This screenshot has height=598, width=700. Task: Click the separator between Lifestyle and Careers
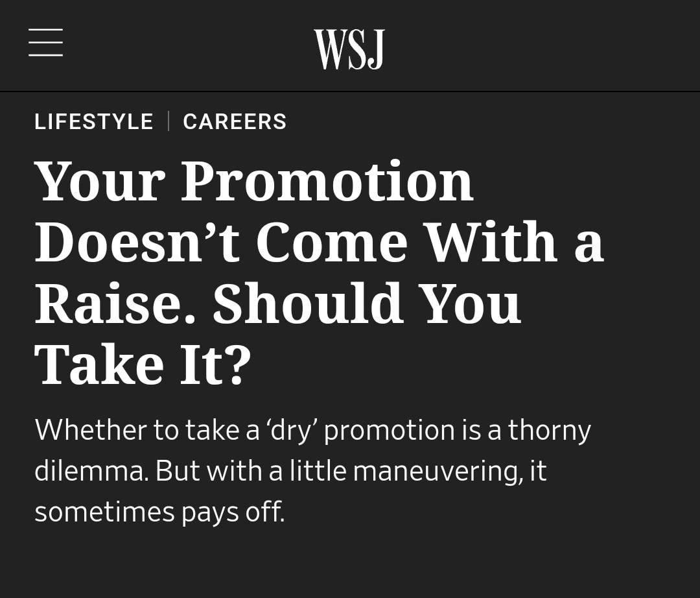(x=169, y=121)
